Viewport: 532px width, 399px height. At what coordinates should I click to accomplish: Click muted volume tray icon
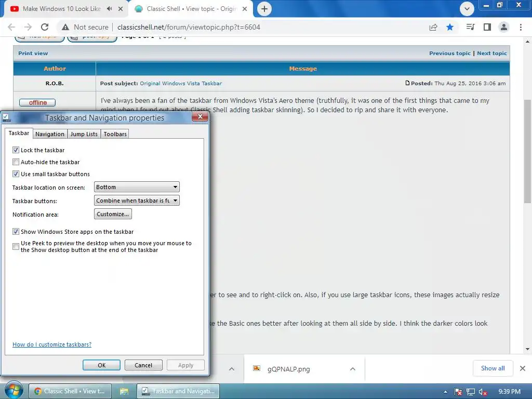[x=483, y=392]
